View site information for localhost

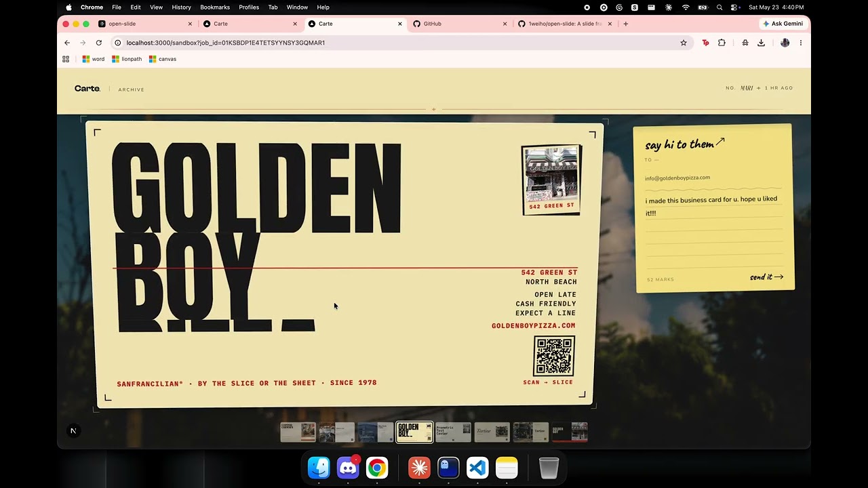click(117, 43)
